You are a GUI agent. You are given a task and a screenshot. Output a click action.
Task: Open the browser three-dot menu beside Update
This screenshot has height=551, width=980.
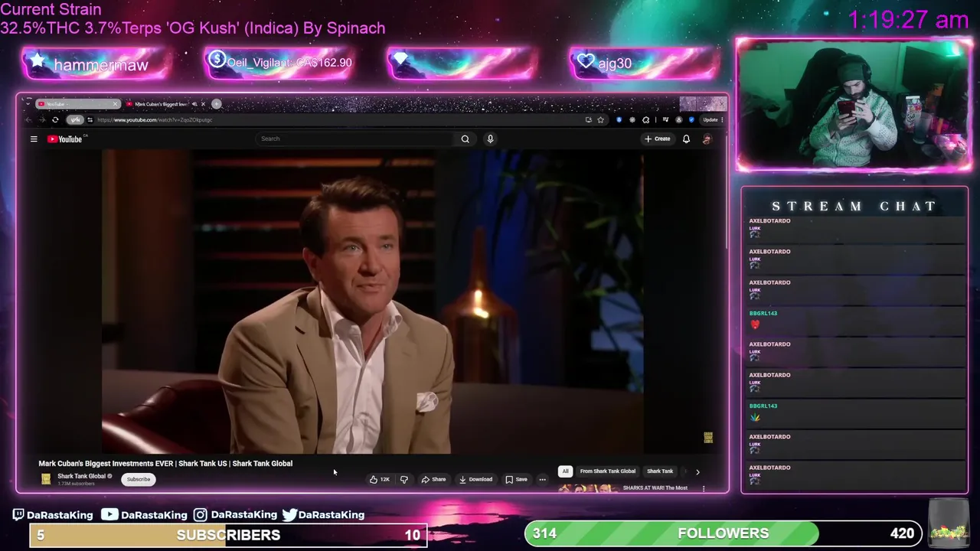[x=722, y=119]
